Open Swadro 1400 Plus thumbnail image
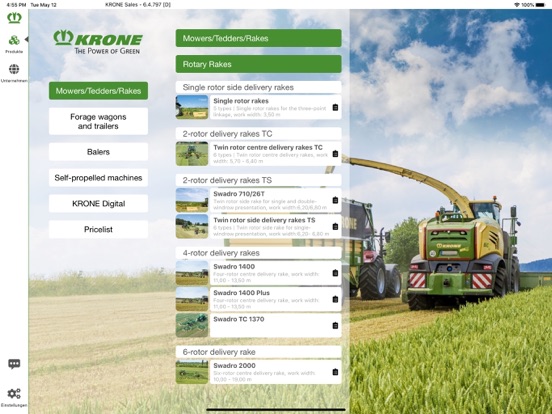552x414 pixels. click(192, 299)
